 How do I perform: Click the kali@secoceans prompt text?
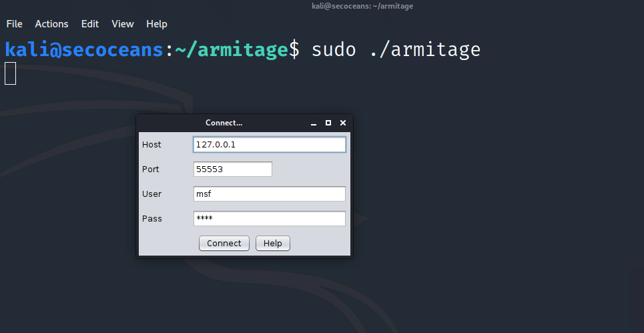tap(84, 49)
